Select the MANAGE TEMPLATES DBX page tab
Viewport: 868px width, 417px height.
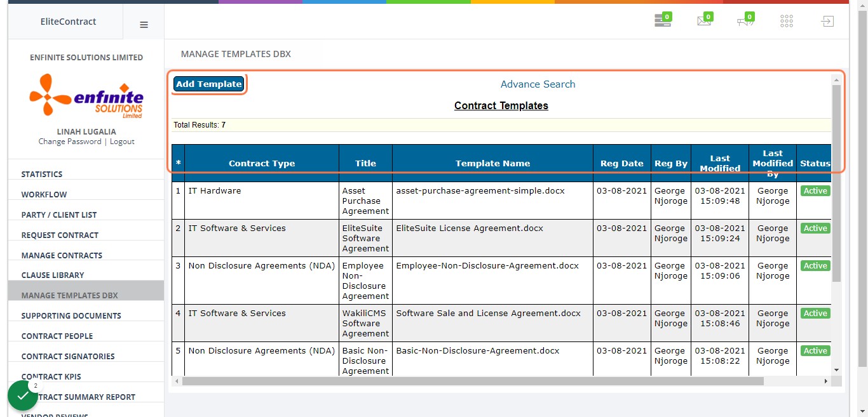point(236,54)
